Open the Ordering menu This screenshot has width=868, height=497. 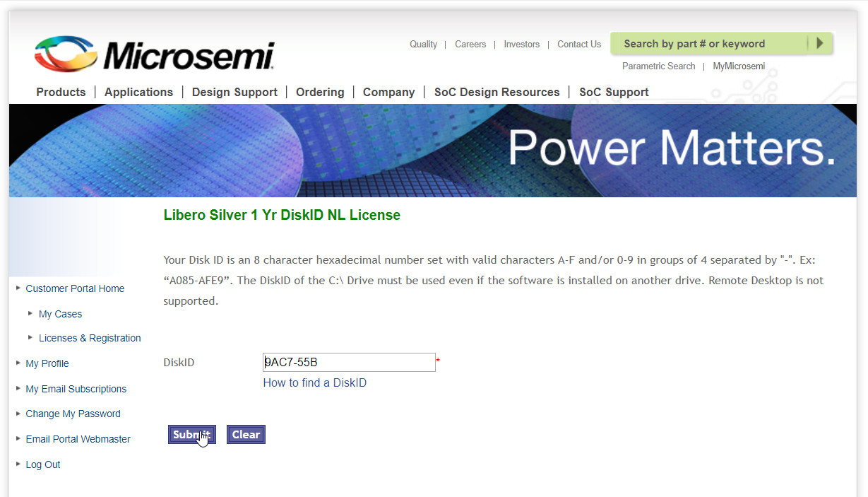click(320, 92)
